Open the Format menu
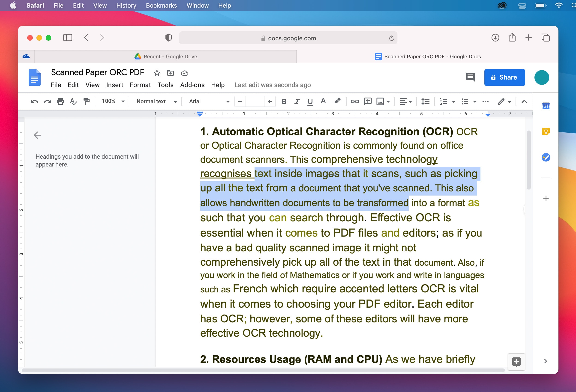The width and height of the screenshot is (576, 392). pyautogui.click(x=140, y=85)
